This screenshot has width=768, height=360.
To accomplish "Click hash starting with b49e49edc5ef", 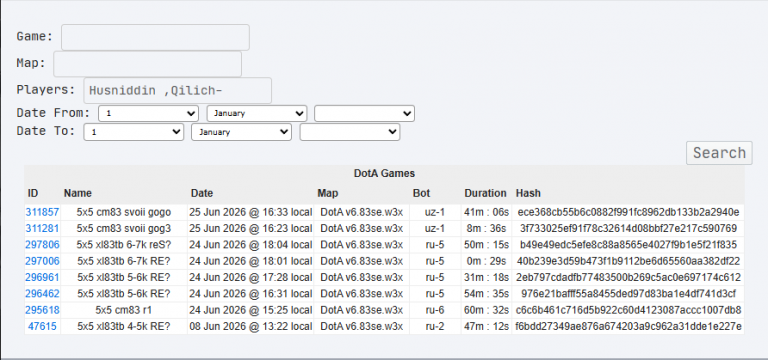I will click(628, 244).
